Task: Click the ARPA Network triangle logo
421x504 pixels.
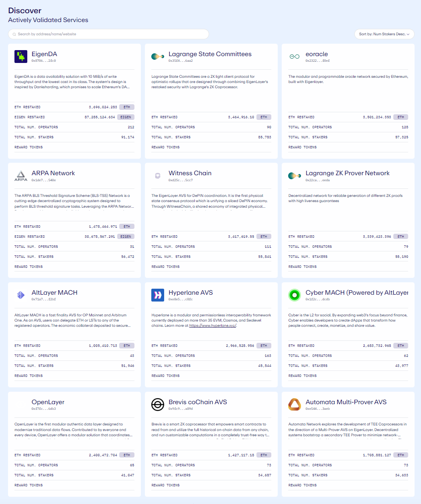Action: (21, 176)
